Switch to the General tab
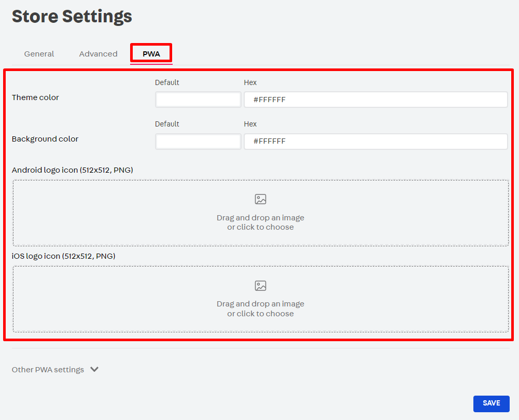Viewport: 519px width, 420px height. [x=39, y=54]
